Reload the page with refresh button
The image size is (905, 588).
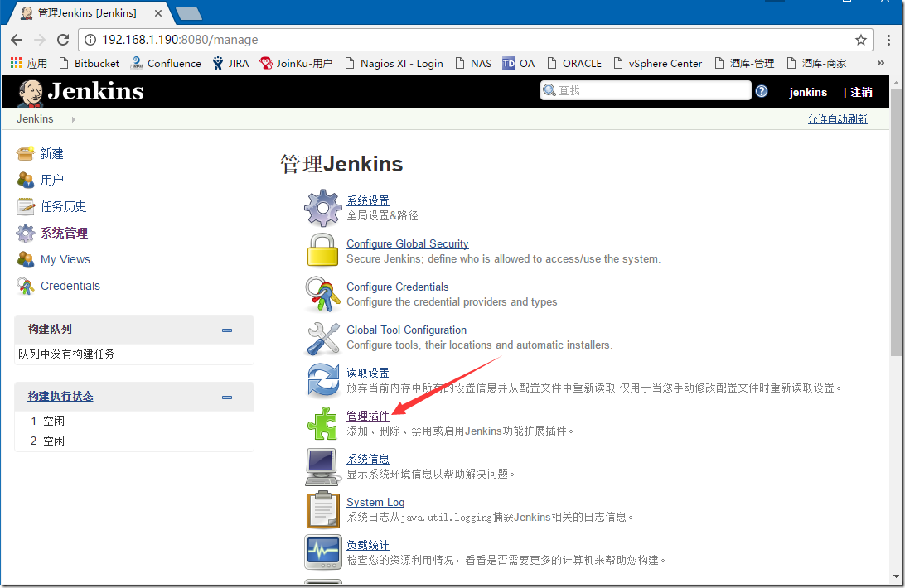[63, 40]
